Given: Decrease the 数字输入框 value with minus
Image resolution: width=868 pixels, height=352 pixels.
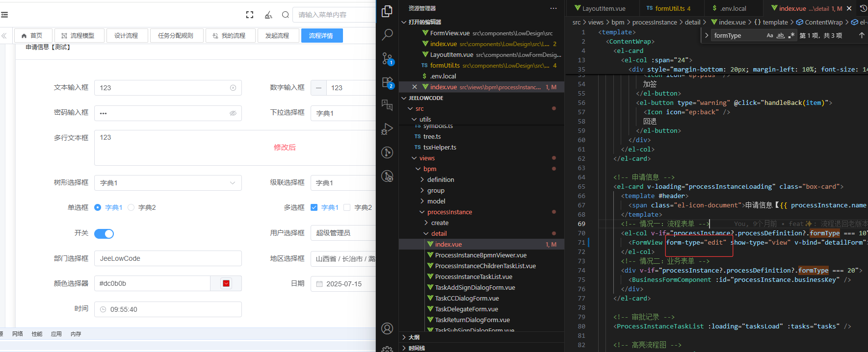Looking at the screenshot, I should [318, 88].
